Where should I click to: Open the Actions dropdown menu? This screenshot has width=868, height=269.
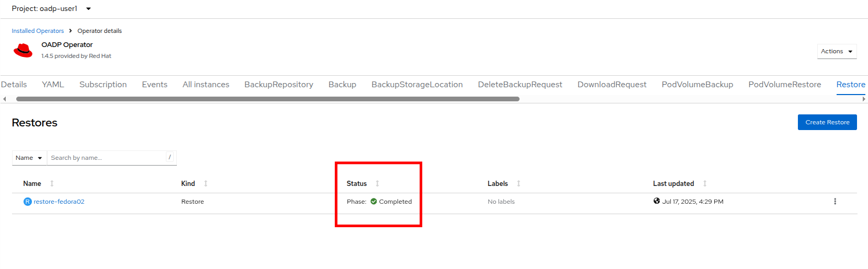pyautogui.click(x=836, y=51)
